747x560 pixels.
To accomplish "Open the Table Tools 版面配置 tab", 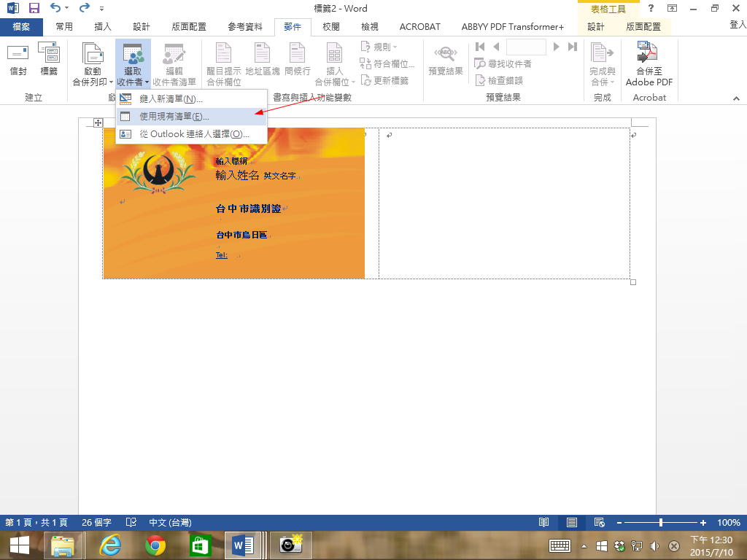I will (x=643, y=27).
